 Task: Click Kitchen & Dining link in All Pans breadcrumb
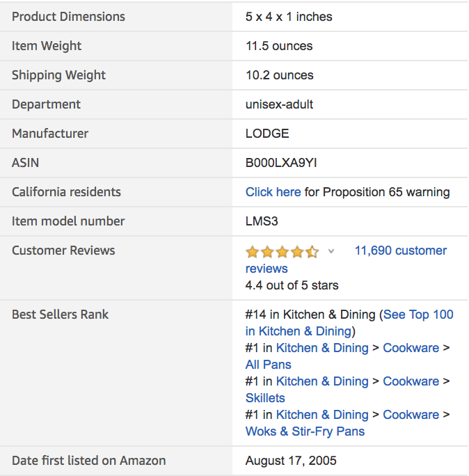point(322,348)
